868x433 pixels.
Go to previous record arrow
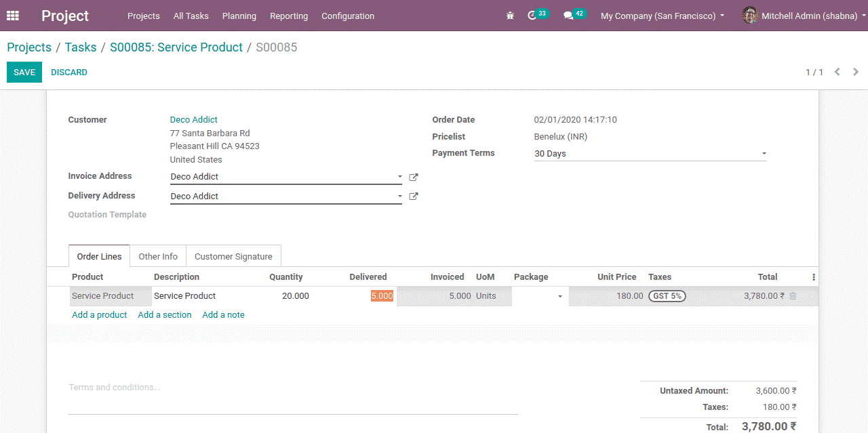(x=837, y=72)
